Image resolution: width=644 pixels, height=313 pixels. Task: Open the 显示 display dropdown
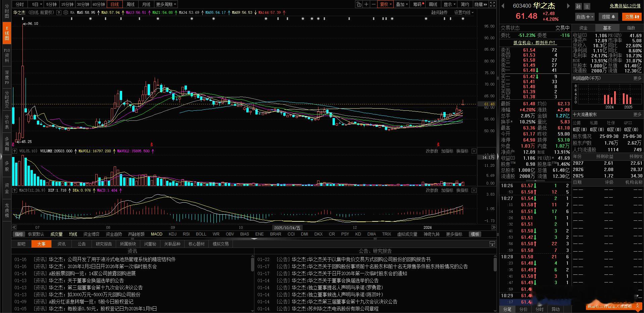click(x=449, y=4)
